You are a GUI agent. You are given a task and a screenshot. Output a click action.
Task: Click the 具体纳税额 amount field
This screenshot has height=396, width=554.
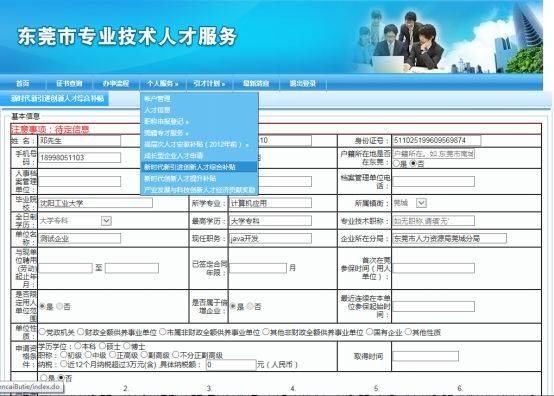[231, 365]
